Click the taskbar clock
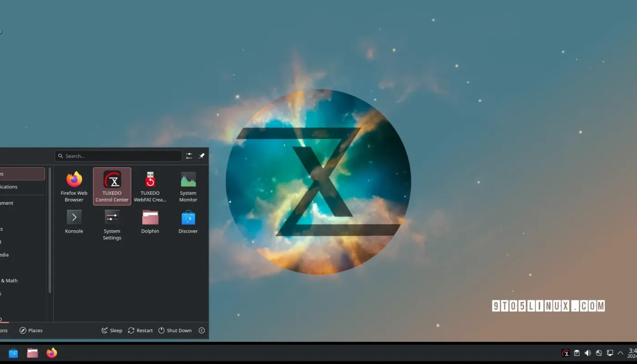Viewport: 637px width, 364px height. [632, 353]
